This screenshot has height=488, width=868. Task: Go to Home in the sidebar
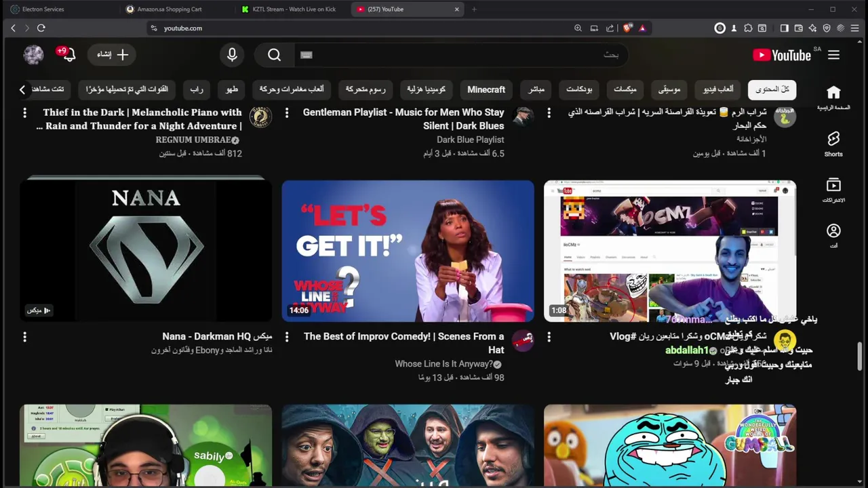[833, 98]
